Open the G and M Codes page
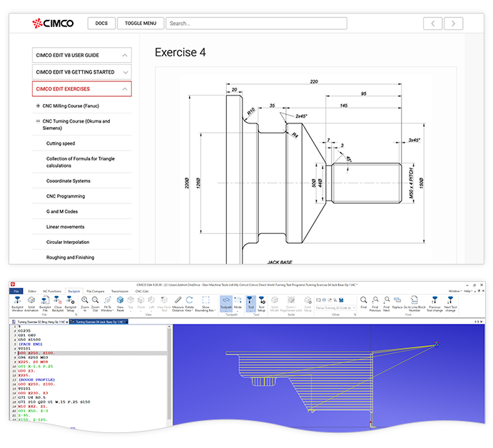 (x=62, y=212)
